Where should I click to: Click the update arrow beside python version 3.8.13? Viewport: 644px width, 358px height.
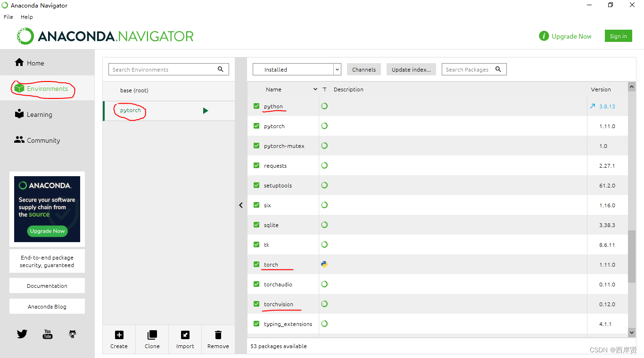point(593,106)
